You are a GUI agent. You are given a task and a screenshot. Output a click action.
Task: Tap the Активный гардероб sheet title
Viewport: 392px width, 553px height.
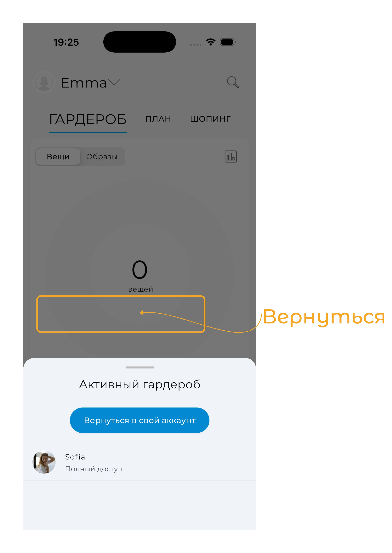coord(139,385)
